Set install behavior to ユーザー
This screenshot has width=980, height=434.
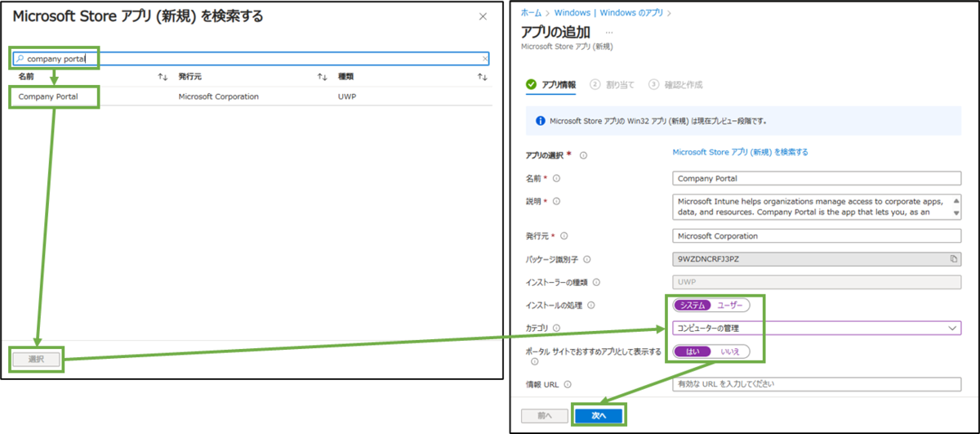point(730,305)
